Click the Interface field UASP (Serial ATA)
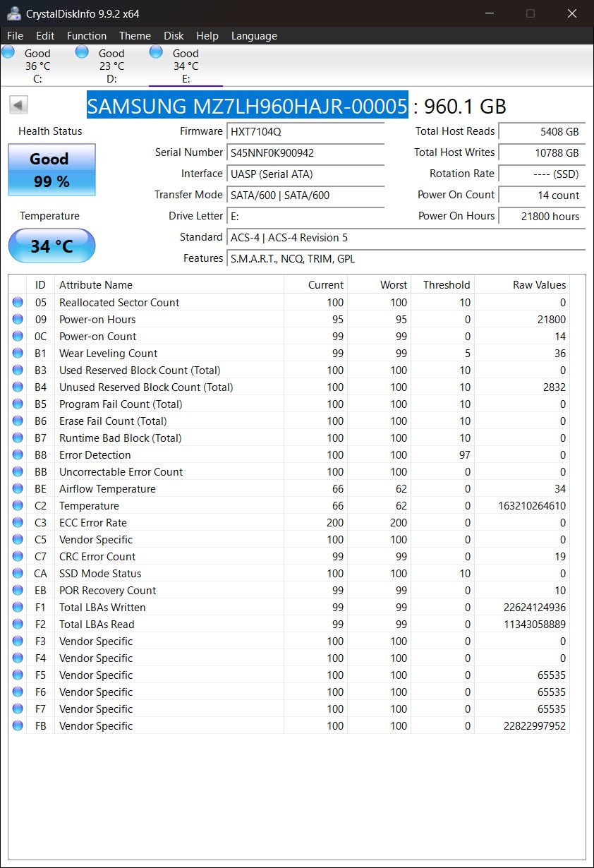Screen dimensions: 594x868 click(305, 174)
